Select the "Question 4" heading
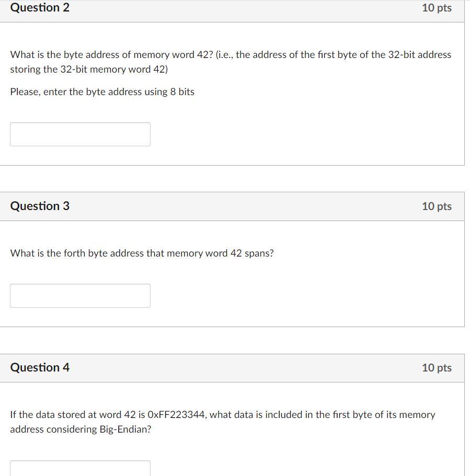This screenshot has width=470, height=476. (40, 367)
